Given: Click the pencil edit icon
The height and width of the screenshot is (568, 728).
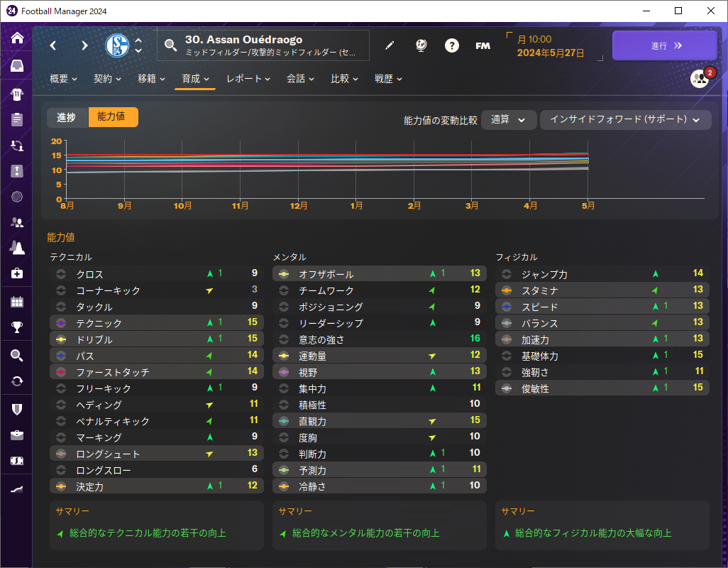Looking at the screenshot, I should [x=390, y=45].
